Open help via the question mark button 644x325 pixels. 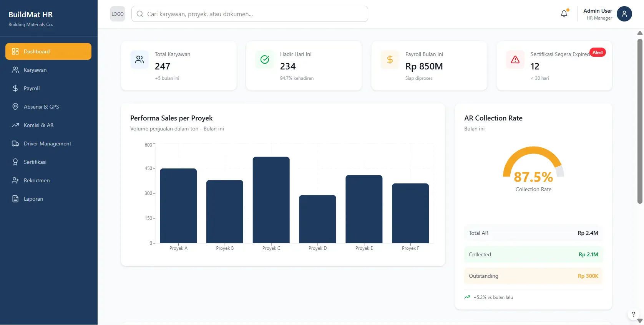(634, 314)
